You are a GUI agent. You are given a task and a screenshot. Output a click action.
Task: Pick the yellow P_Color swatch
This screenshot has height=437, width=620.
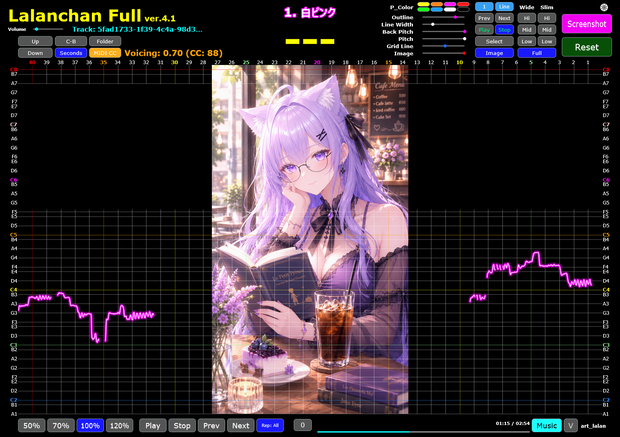423,4
